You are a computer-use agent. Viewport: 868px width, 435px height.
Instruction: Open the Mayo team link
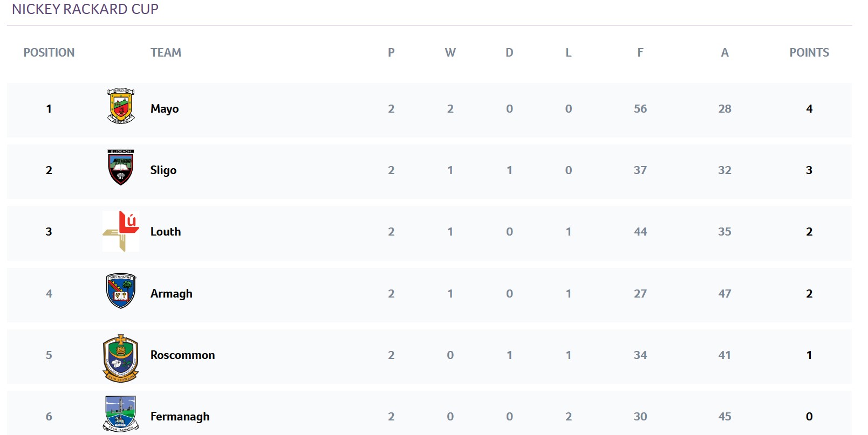pyautogui.click(x=165, y=109)
